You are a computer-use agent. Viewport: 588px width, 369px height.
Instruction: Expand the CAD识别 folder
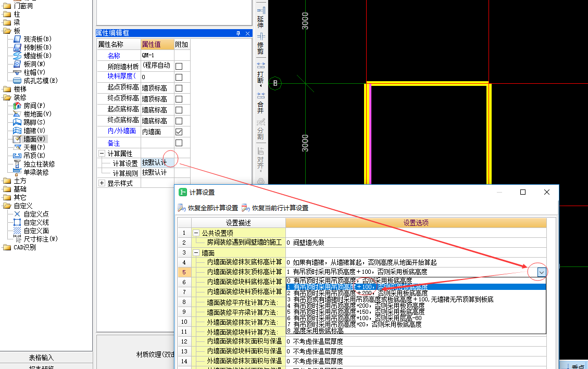(7, 247)
